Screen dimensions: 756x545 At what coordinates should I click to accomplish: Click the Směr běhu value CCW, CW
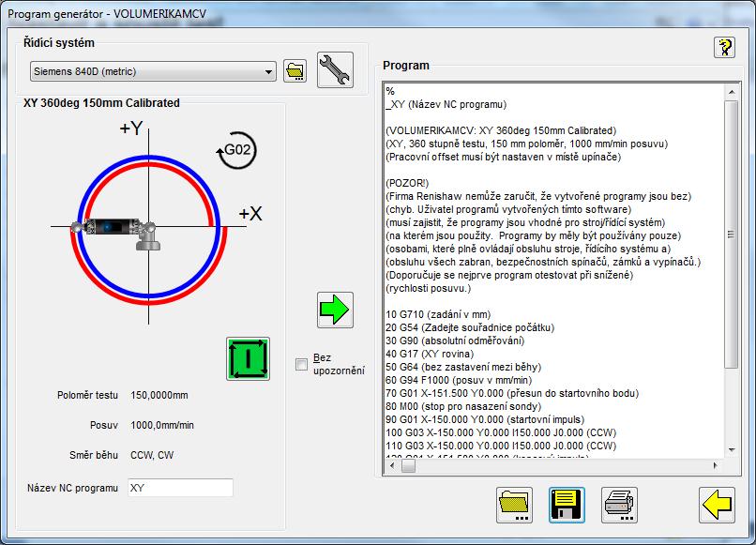coord(152,455)
